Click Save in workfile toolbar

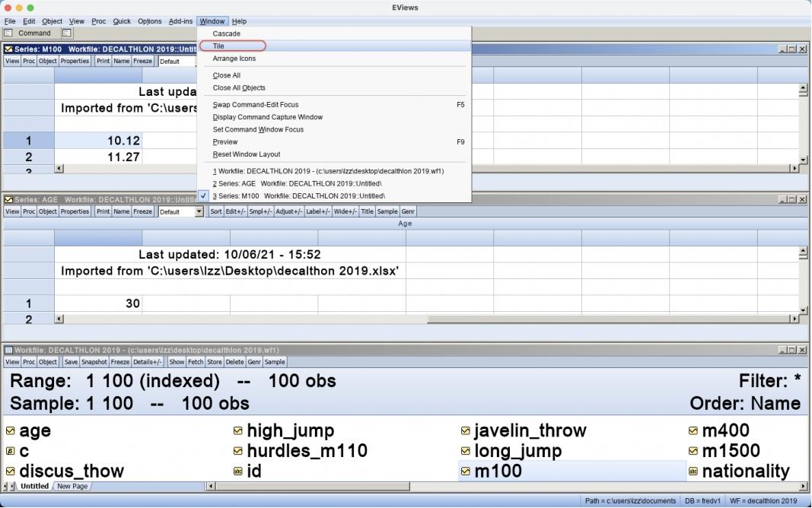click(71, 362)
